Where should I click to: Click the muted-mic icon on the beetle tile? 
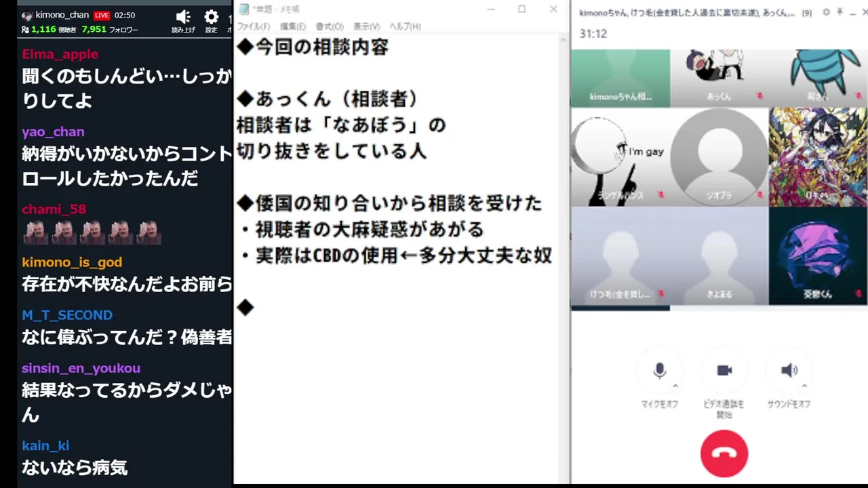859,96
